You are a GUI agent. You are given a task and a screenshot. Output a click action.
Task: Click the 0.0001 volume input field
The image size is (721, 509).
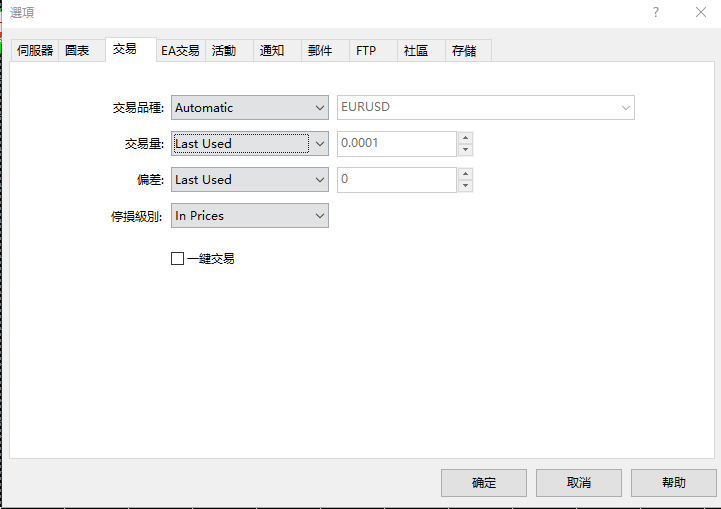[x=397, y=143]
